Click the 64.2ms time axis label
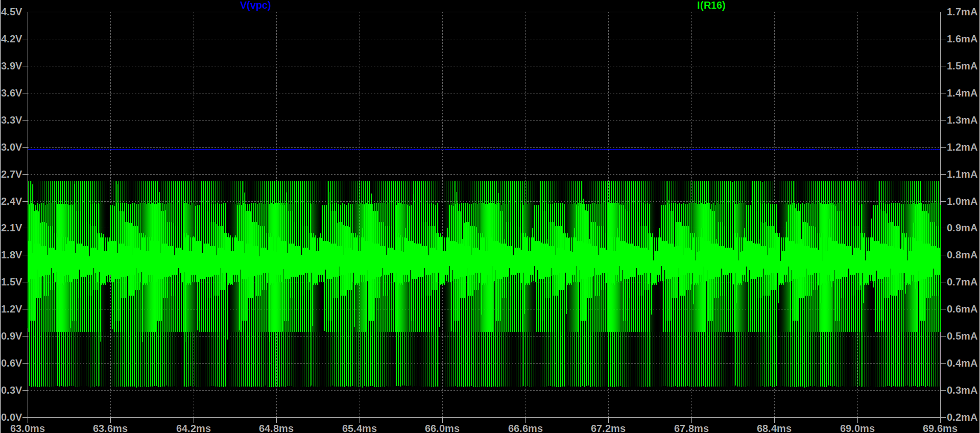Image resolution: width=980 pixels, height=433 pixels. click(194, 428)
